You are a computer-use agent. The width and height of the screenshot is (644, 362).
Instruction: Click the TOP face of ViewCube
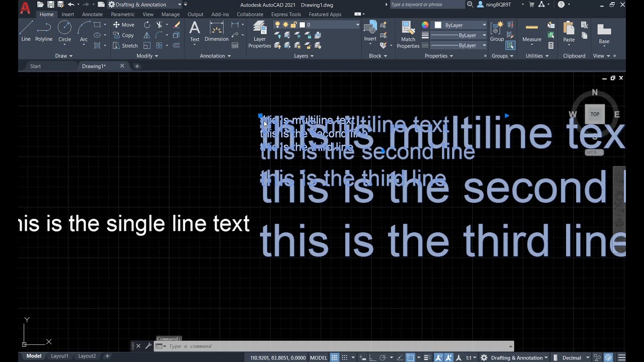point(595,114)
